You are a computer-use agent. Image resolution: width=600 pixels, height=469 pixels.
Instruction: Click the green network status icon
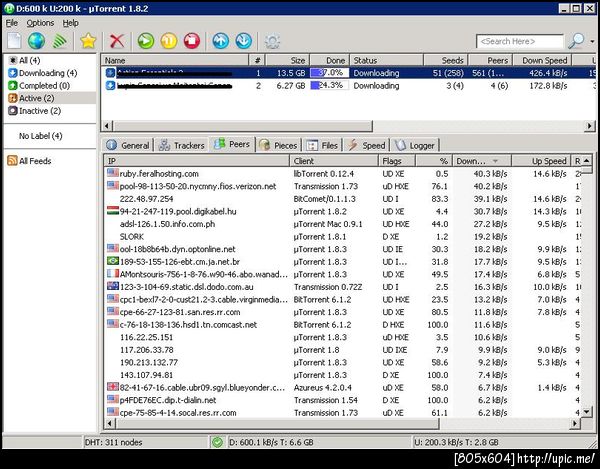point(217,443)
